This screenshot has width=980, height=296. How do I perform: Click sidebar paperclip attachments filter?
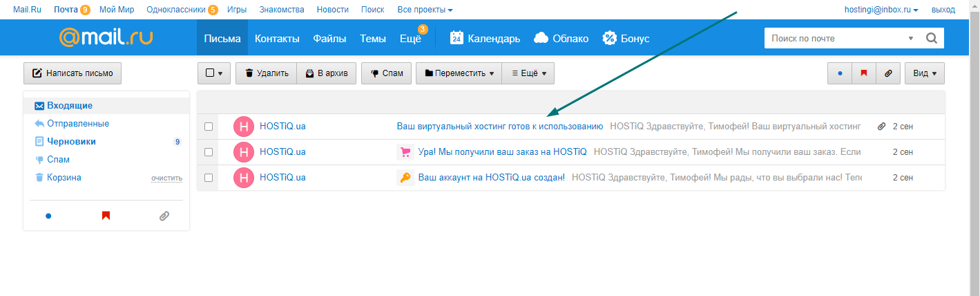pos(164,216)
